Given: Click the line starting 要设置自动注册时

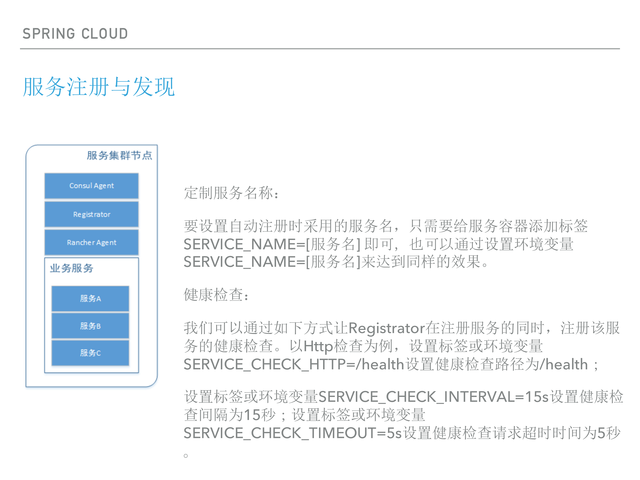Looking at the screenshot, I should pyautogui.click(x=386, y=226).
